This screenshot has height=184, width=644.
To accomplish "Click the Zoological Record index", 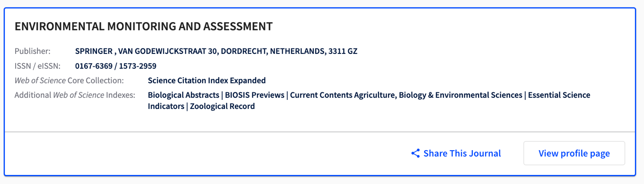I will click(x=222, y=107).
